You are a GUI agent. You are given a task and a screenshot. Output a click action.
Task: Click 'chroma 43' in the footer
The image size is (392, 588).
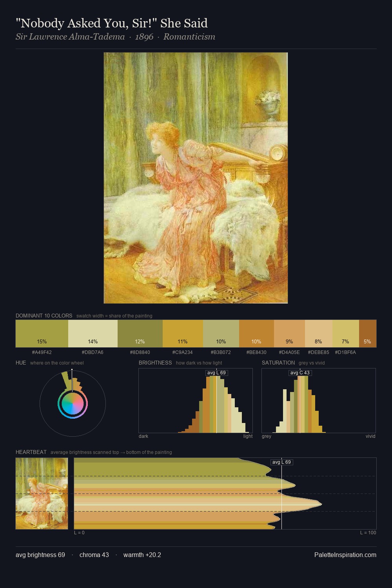[94, 555]
